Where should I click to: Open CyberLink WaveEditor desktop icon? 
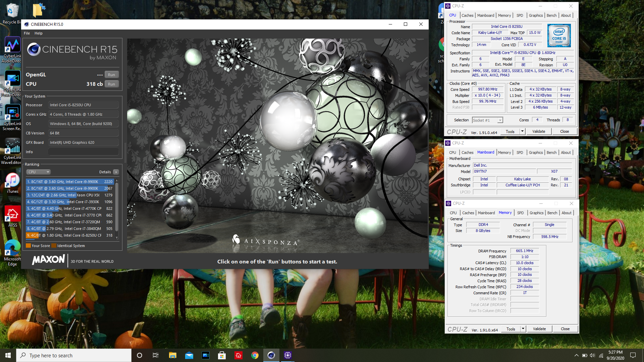point(12,151)
